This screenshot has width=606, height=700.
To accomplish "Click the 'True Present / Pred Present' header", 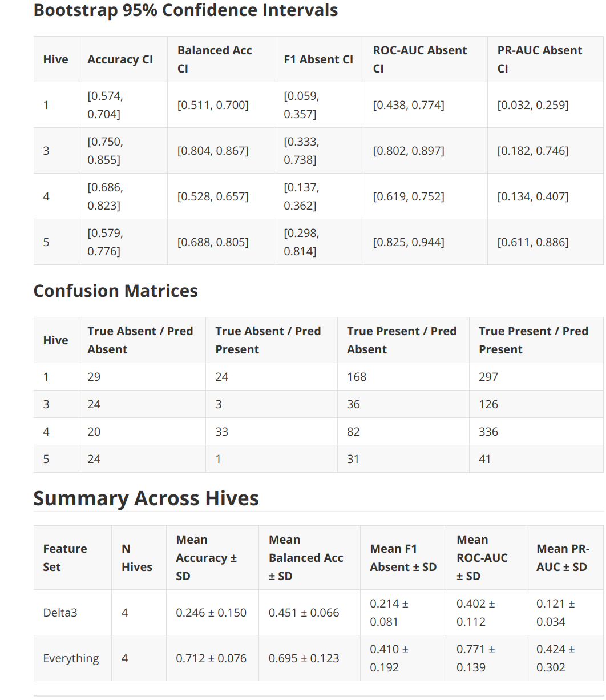I will point(534,340).
